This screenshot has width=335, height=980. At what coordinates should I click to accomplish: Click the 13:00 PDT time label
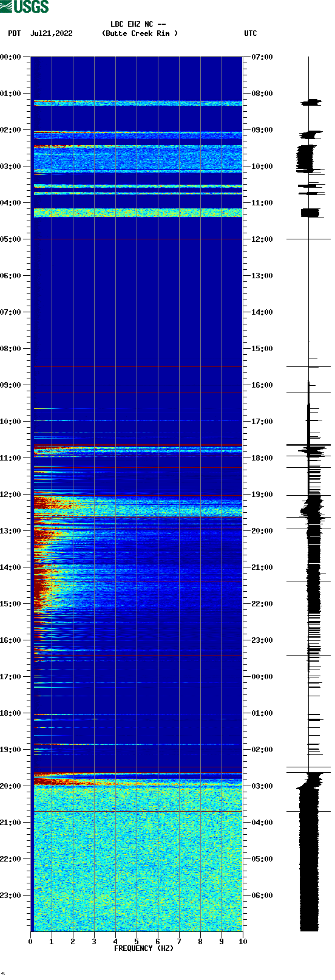11,531
